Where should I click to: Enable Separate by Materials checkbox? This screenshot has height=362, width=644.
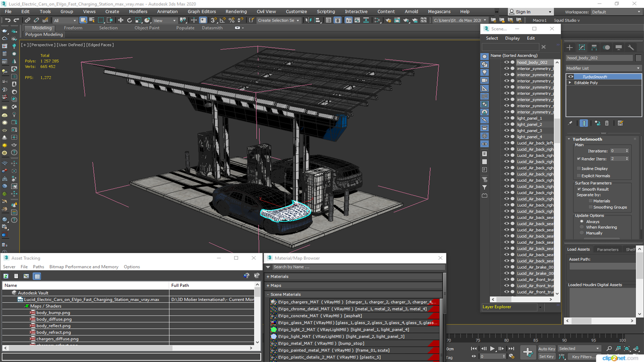tap(591, 201)
